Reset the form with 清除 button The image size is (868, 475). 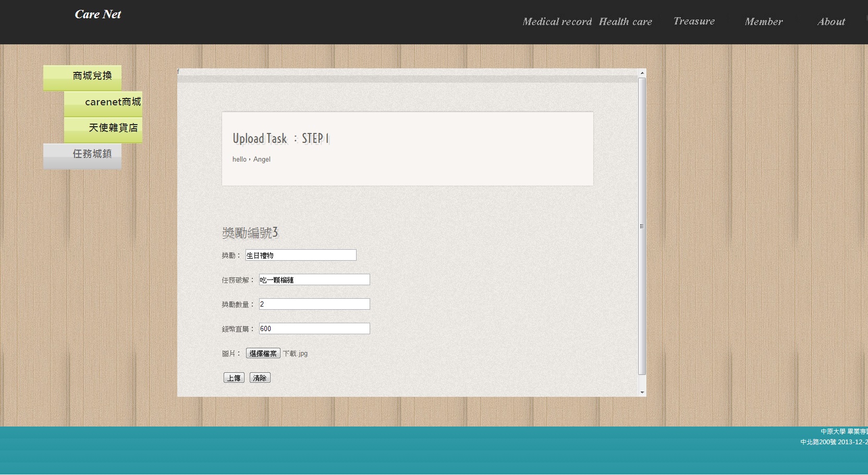tap(260, 378)
